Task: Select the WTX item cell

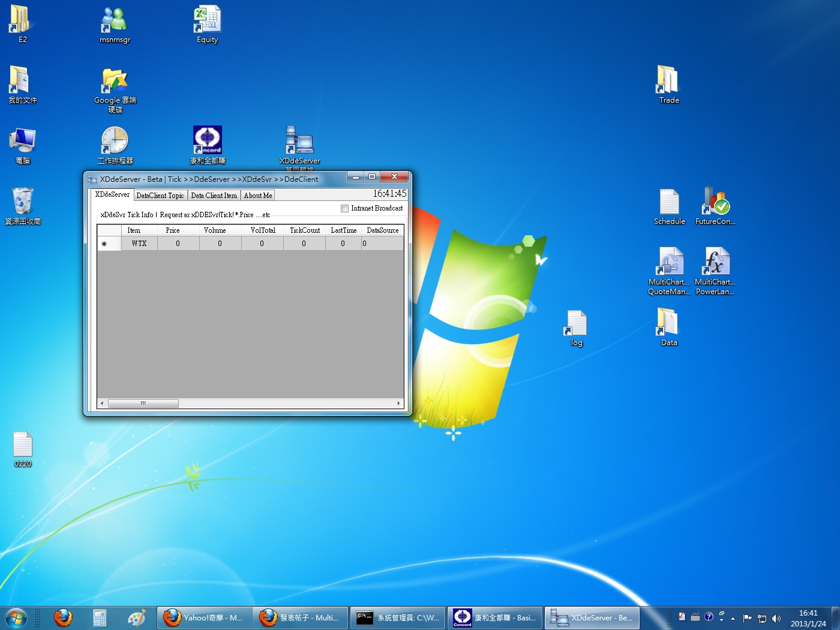Action: click(x=139, y=244)
